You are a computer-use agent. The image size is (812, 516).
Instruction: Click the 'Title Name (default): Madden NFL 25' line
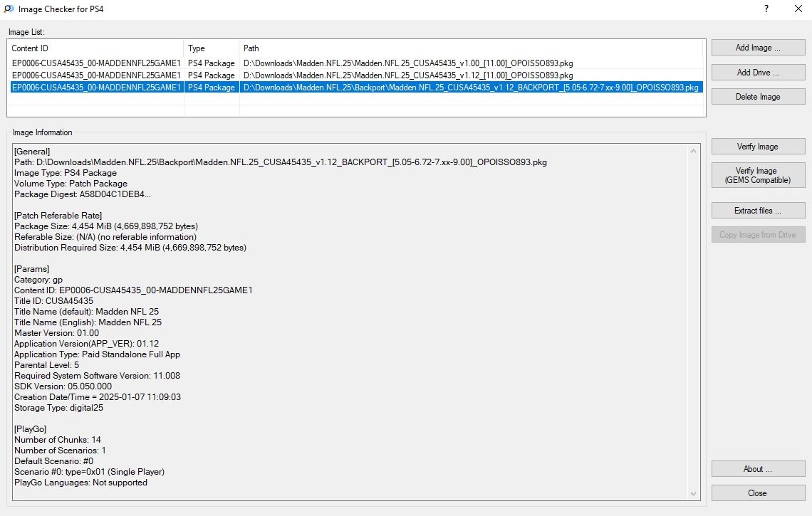point(86,312)
